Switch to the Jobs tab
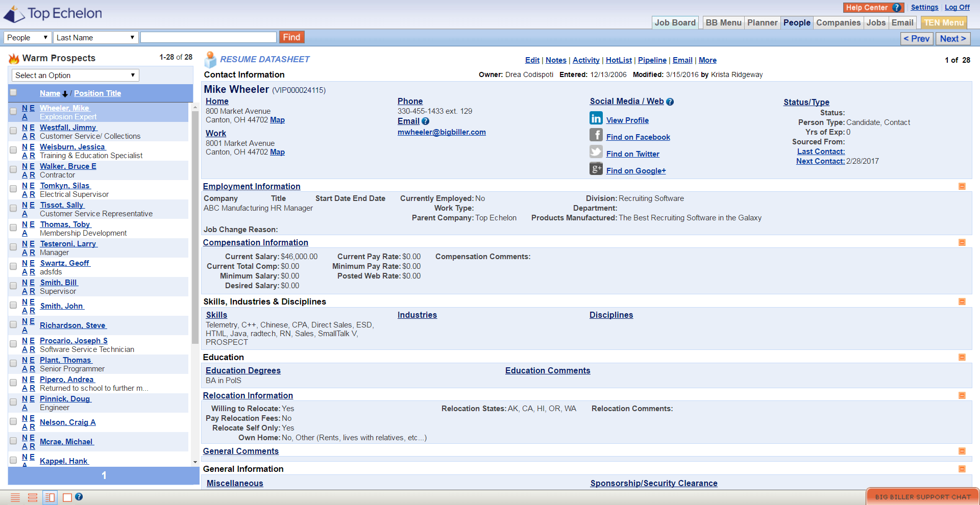 coord(876,23)
